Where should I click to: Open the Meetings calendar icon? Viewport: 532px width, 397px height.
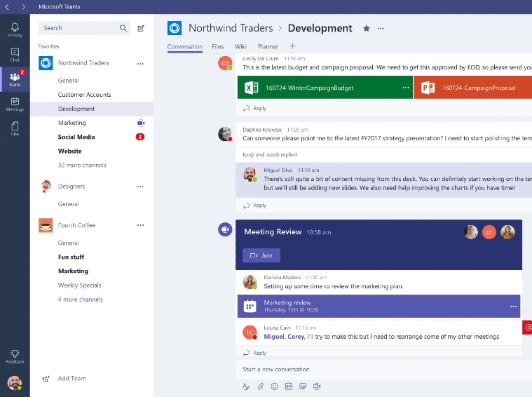[x=15, y=105]
